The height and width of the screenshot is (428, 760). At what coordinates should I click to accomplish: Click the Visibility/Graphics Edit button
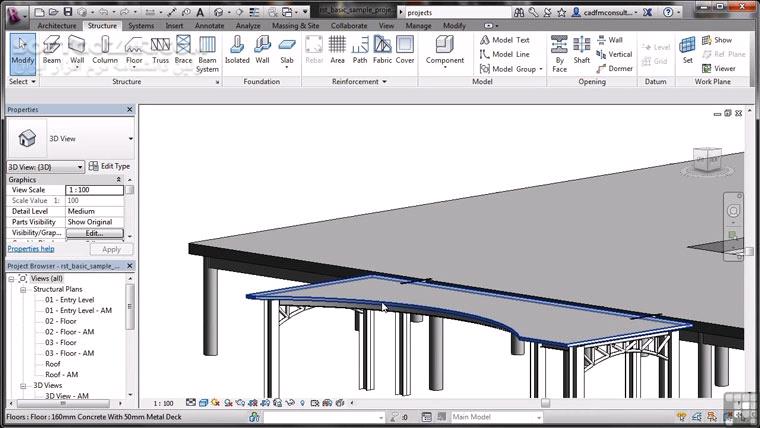[95, 233]
